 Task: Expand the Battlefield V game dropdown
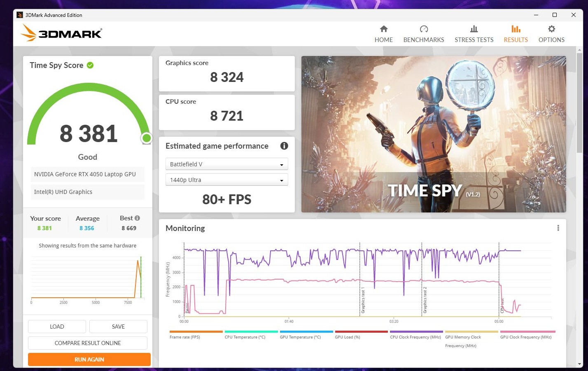[226, 164]
